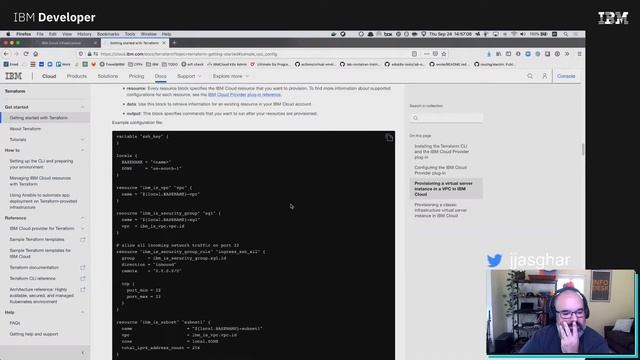Expand the Tutorials section
Viewport: 640px width, 360px height.
(83, 140)
